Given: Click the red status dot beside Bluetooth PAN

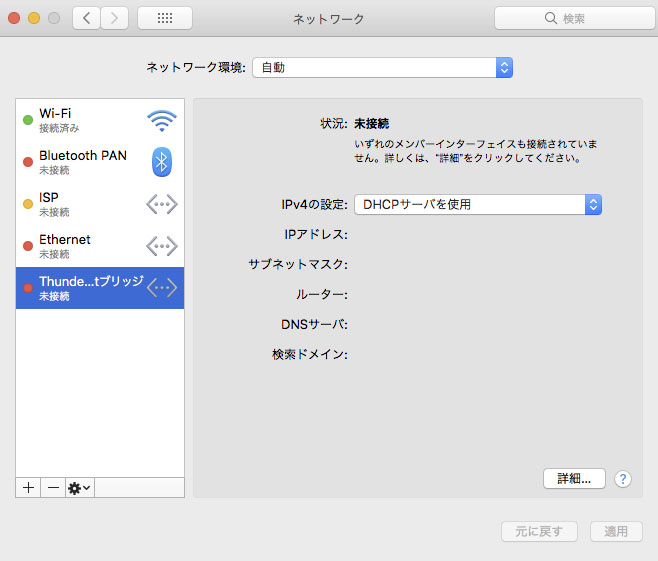Looking at the screenshot, I should [28, 162].
